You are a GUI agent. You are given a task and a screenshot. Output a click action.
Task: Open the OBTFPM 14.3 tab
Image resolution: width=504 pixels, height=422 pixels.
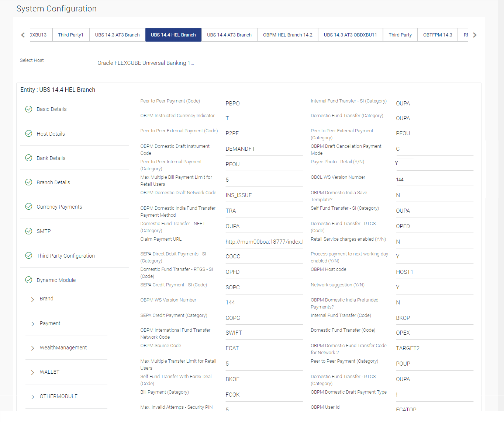click(x=438, y=35)
